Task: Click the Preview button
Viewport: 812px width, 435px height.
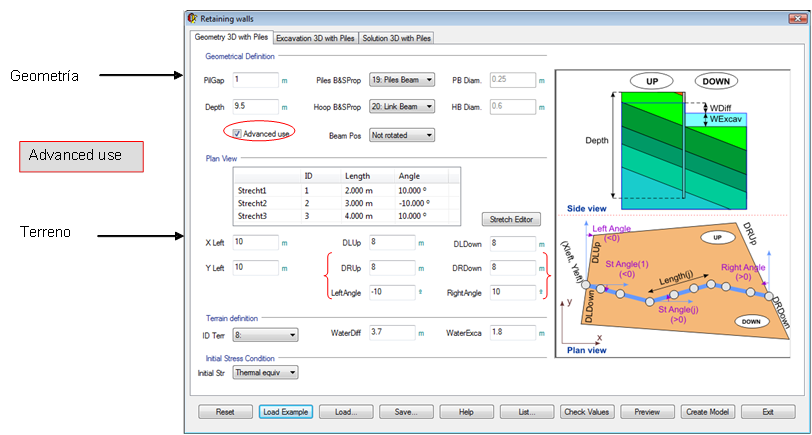Action: (647, 412)
